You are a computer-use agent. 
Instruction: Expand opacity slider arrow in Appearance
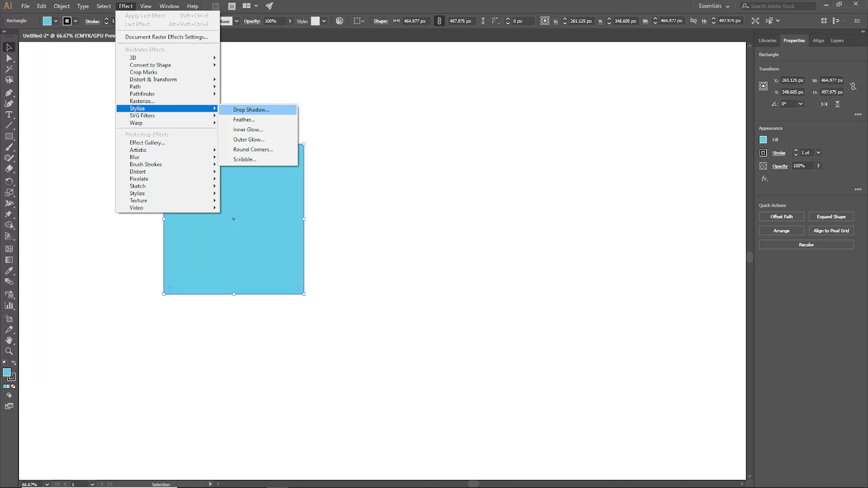pyautogui.click(x=819, y=166)
